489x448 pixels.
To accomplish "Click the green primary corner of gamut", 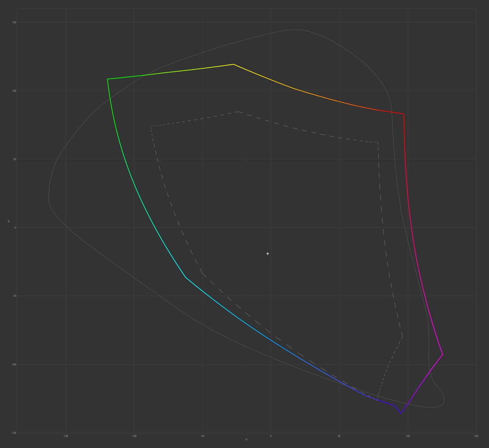I will [108, 79].
